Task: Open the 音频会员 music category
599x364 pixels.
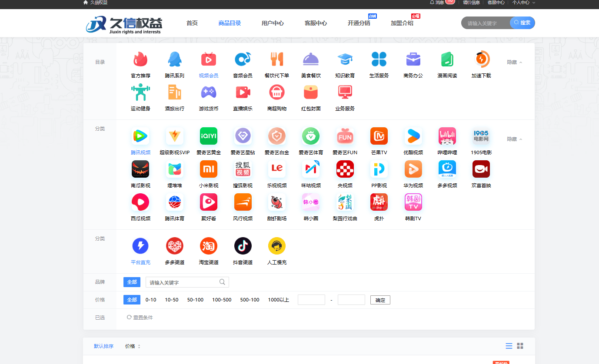Action: point(243,59)
